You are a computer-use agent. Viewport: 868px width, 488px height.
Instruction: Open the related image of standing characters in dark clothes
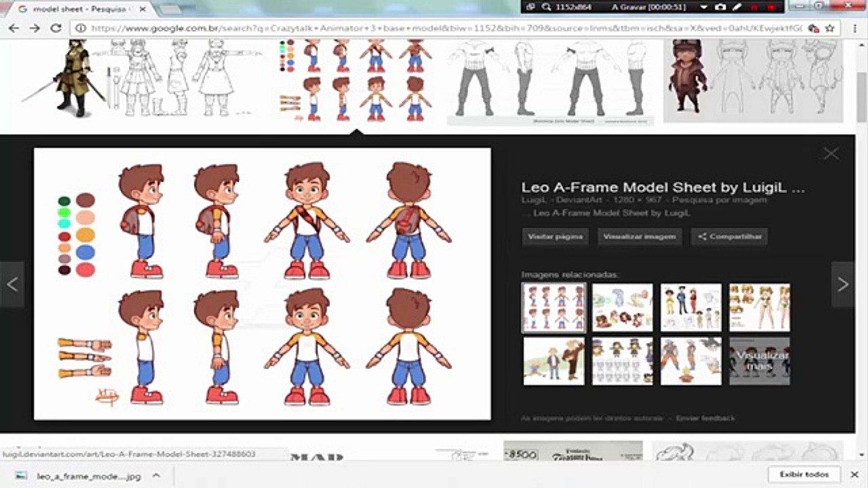click(691, 308)
